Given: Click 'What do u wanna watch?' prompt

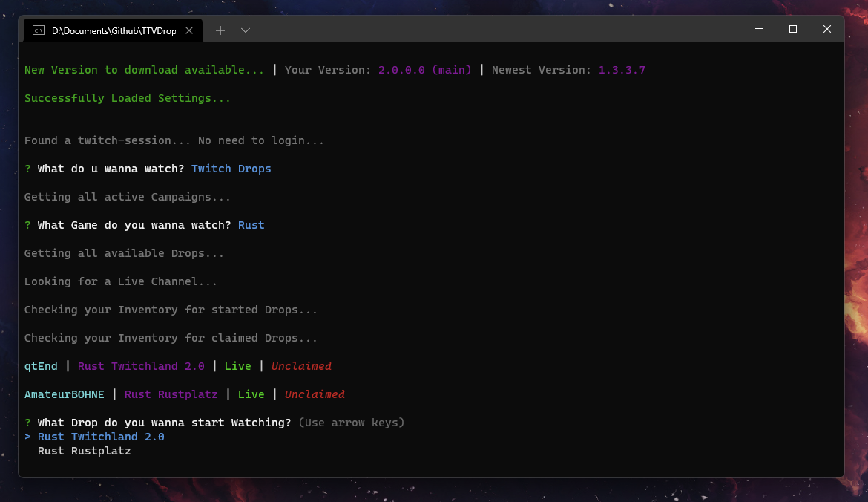Looking at the screenshot, I should (x=111, y=169).
